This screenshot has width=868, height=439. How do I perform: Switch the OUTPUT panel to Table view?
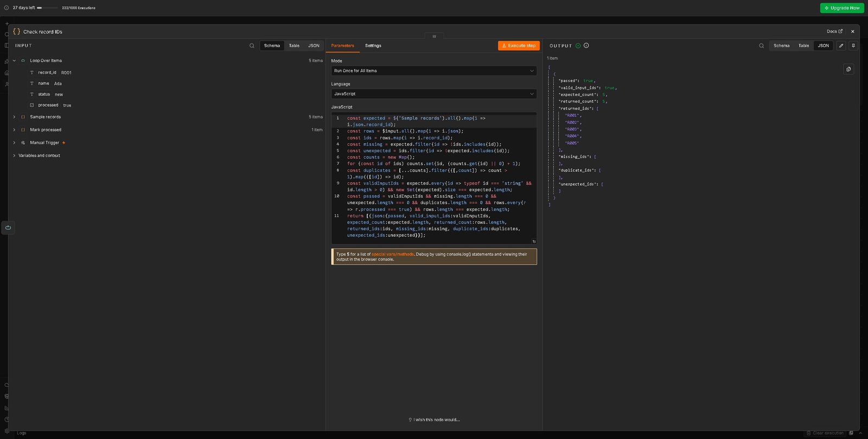[803, 46]
